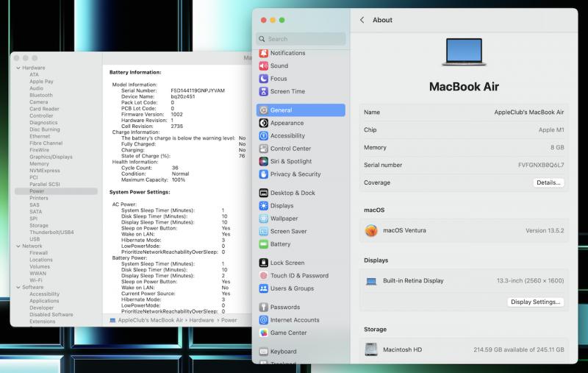Image resolution: width=588 pixels, height=373 pixels.
Task: Go back with the About chevron
Action: pyautogui.click(x=362, y=20)
